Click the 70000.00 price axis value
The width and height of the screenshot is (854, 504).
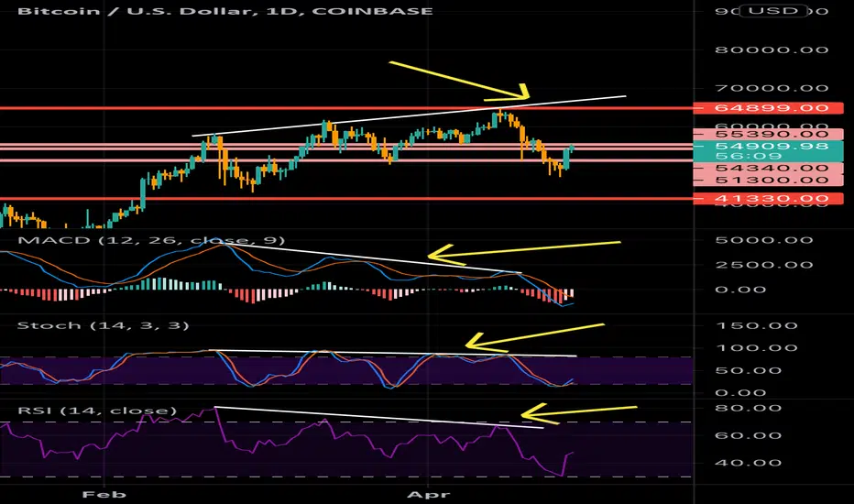[x=772, y=88]
